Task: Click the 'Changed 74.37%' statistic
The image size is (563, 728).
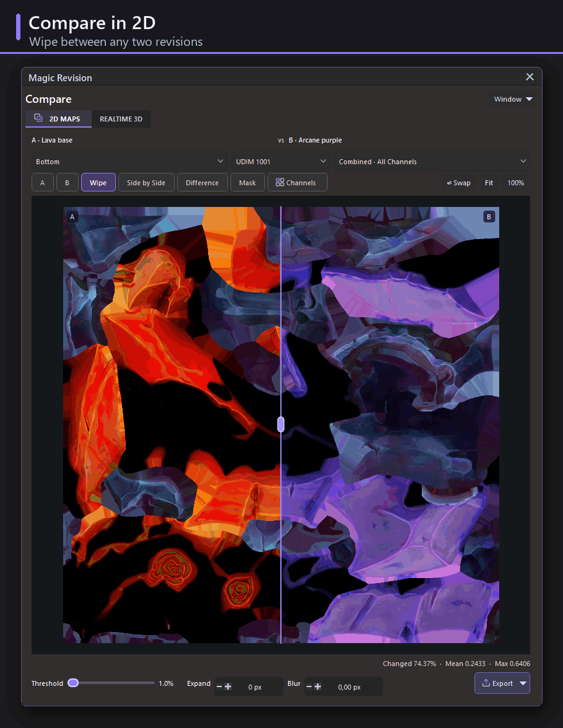Action: pos(409,664)
